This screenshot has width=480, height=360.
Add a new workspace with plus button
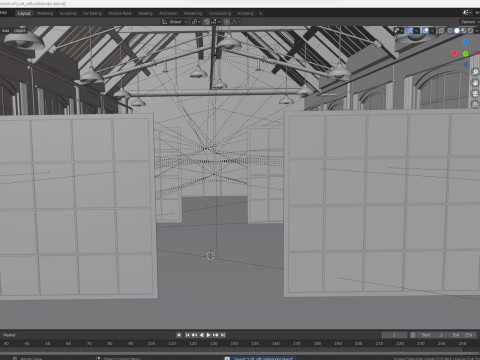[x=261, y=13]
